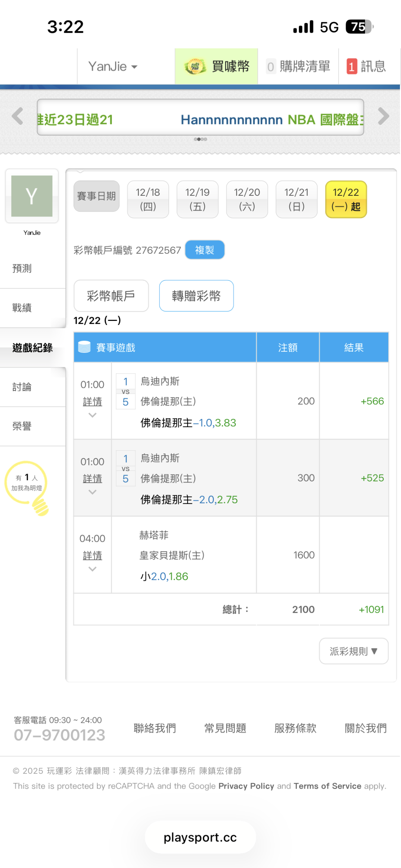Click the blue 複製 button
Screen dimensions: 401x868
(205, 250)
